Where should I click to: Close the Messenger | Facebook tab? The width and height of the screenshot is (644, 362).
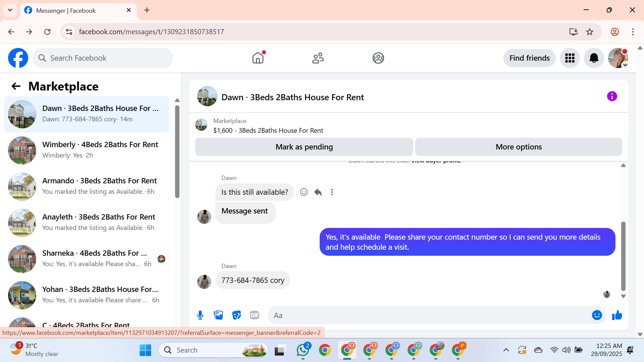point(129,10)
